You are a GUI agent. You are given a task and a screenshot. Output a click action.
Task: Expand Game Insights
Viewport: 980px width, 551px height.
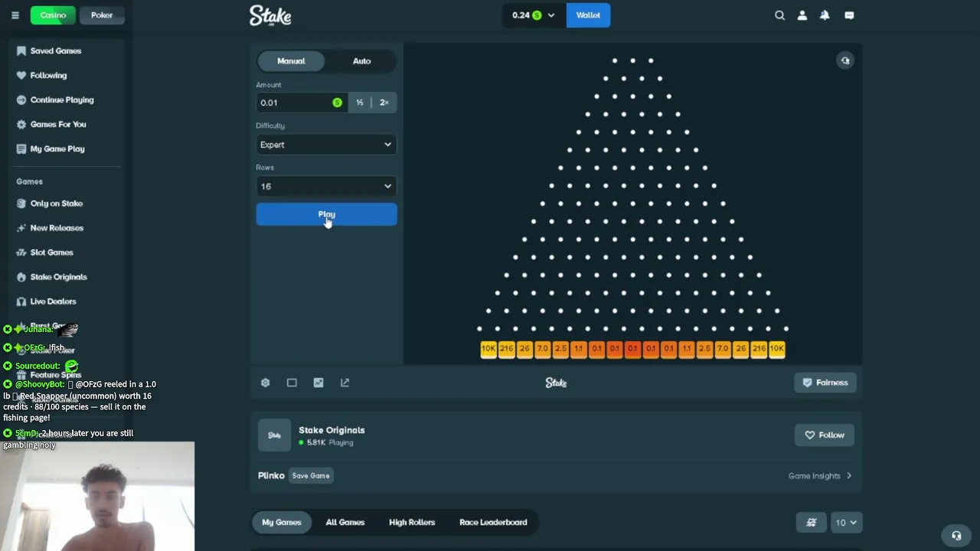[x=820, y=476]
